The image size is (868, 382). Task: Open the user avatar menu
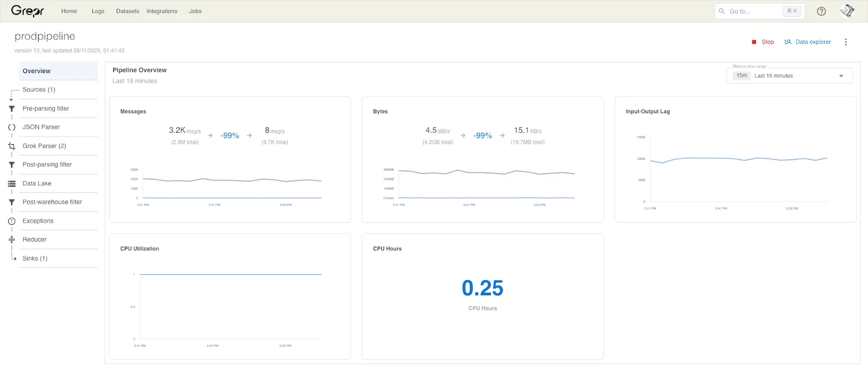tap(847, 11)
